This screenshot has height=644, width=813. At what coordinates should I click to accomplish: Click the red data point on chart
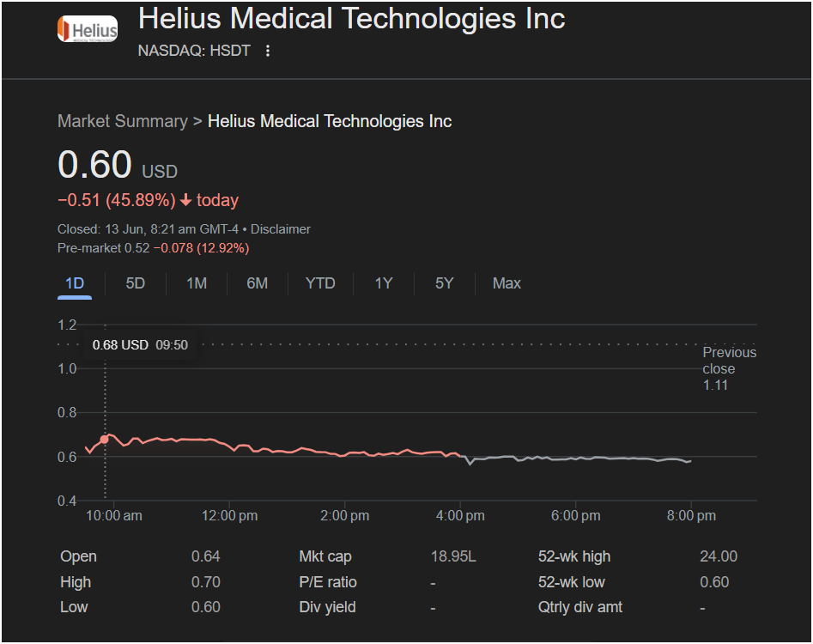[105, 439]
